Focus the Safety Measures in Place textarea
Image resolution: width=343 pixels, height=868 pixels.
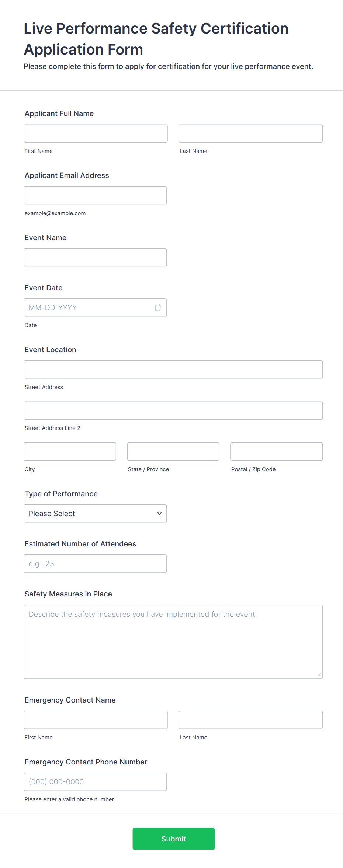pos(173,641)
